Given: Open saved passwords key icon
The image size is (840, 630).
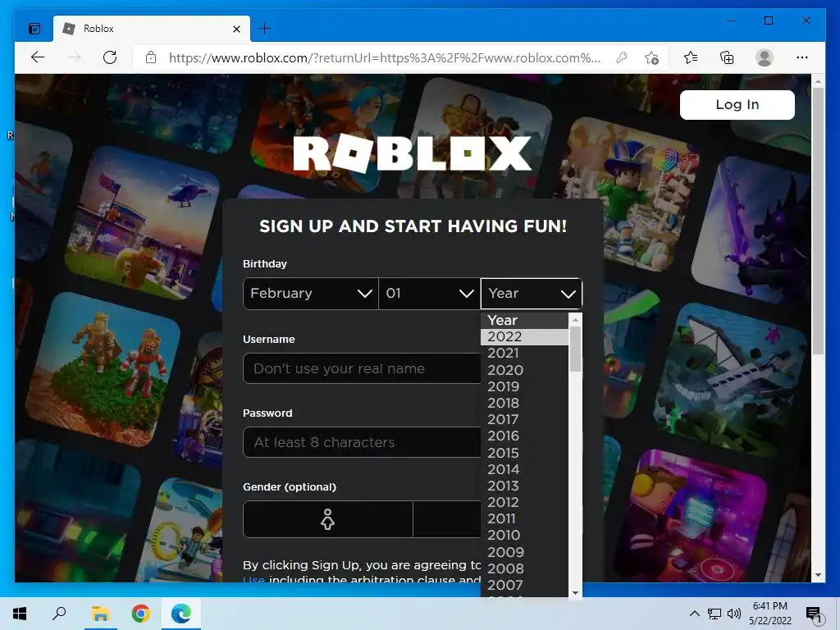Looking at the screenshot, I should (x=622, y=57).
